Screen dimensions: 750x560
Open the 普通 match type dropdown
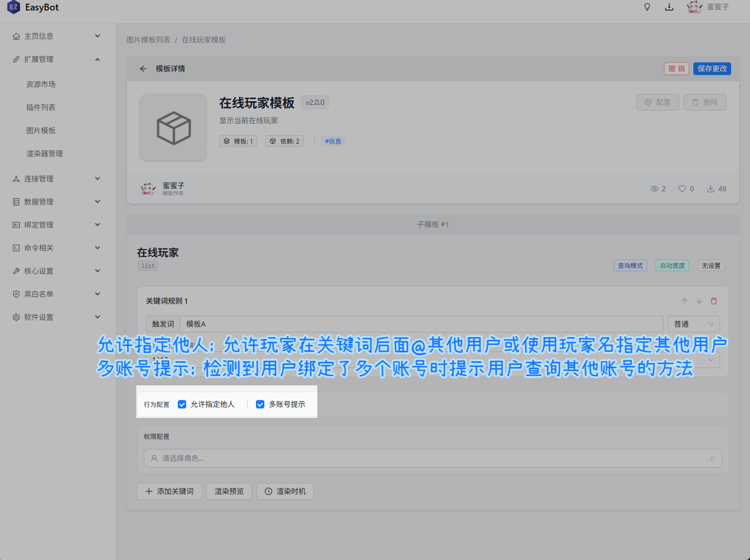coord(693,324)
